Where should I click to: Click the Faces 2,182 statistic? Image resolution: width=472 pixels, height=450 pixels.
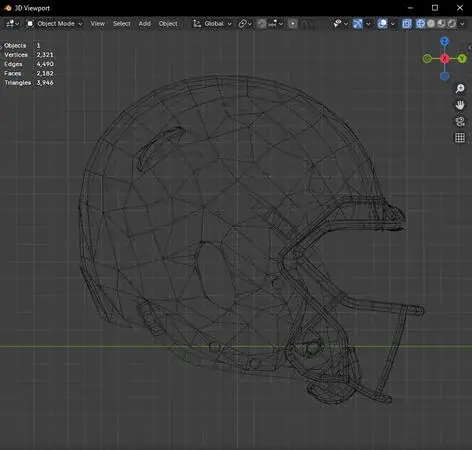point(29,73)
